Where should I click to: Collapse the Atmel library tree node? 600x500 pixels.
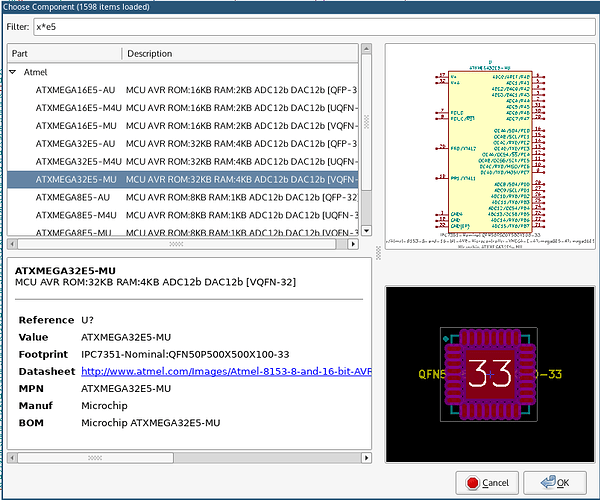coord(13,72)
